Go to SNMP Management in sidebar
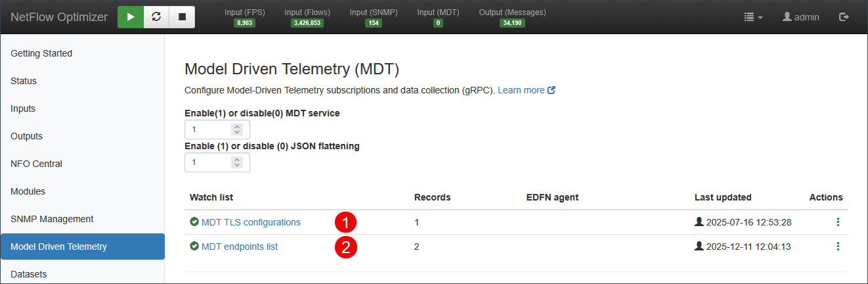 pyautogui.click(x=52, y=219)
